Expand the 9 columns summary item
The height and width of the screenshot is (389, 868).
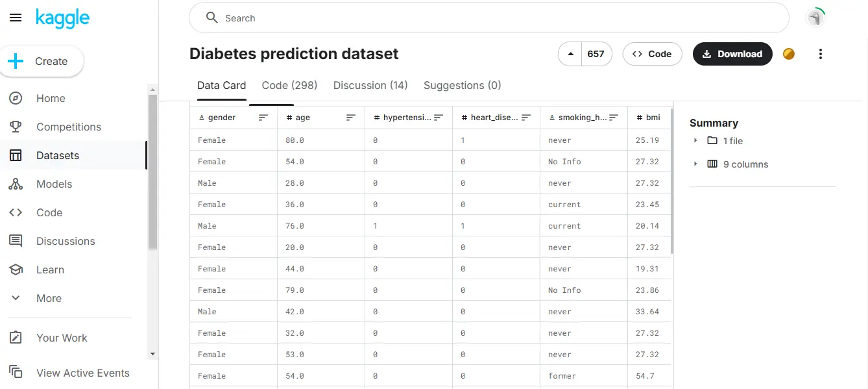tap(730, 164)
